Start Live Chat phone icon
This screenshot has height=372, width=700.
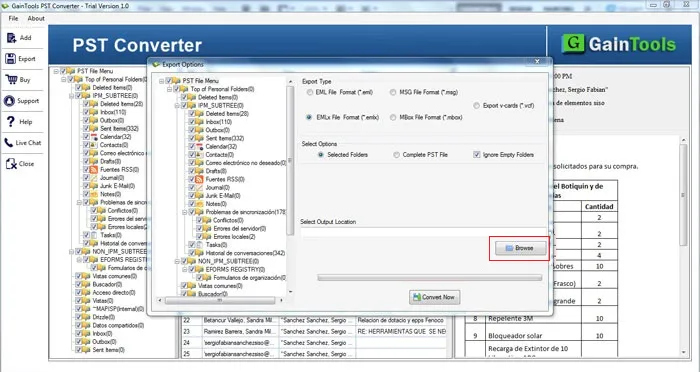(x=9, y=143)
